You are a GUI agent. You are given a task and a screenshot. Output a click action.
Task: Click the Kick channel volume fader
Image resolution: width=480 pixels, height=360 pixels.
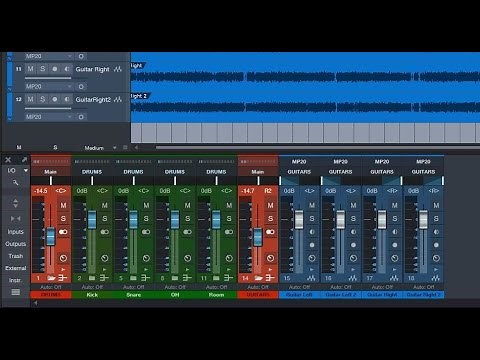[92, 220]
